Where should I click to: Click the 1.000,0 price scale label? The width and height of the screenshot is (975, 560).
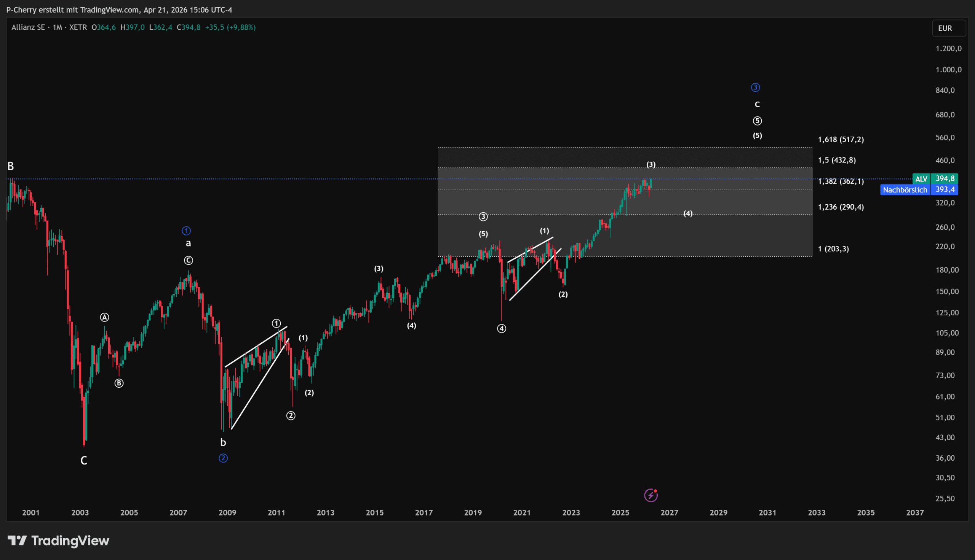(x=948, y=70)
